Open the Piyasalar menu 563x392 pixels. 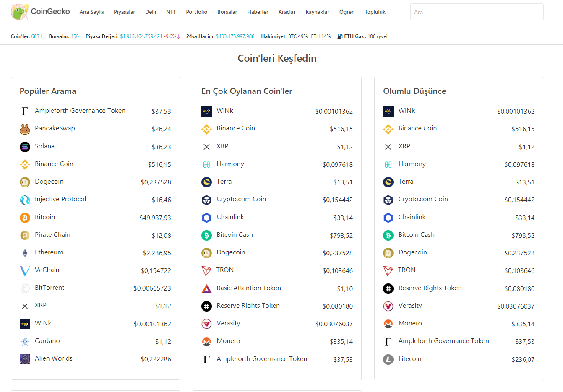(x=124, y=12)
